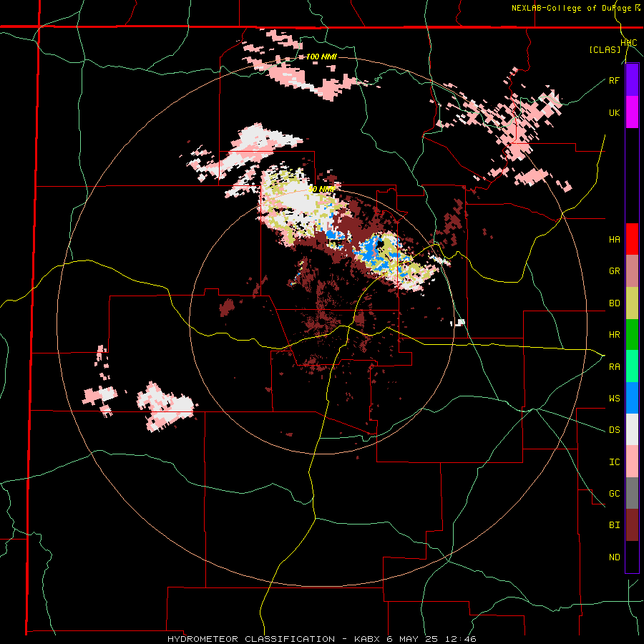The height and width of the screenshot is (644, 644).
Task: Select the GC gray legend swatch
Action: 632,493
